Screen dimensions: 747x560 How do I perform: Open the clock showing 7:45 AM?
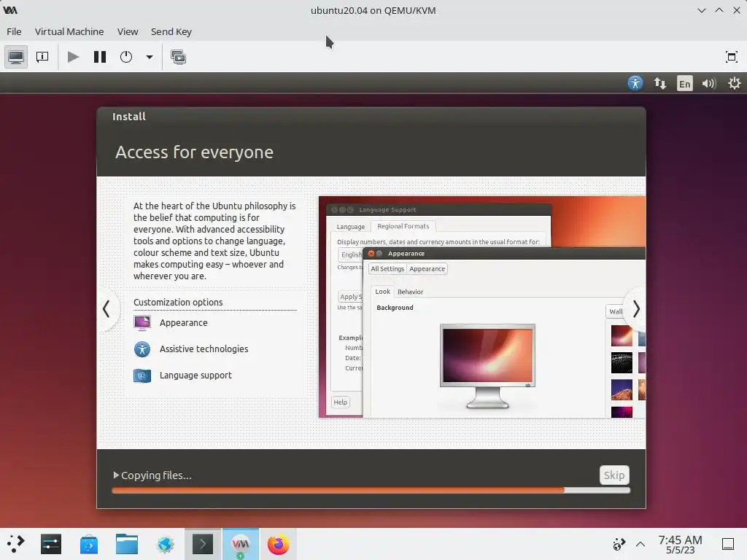[680, 544]
